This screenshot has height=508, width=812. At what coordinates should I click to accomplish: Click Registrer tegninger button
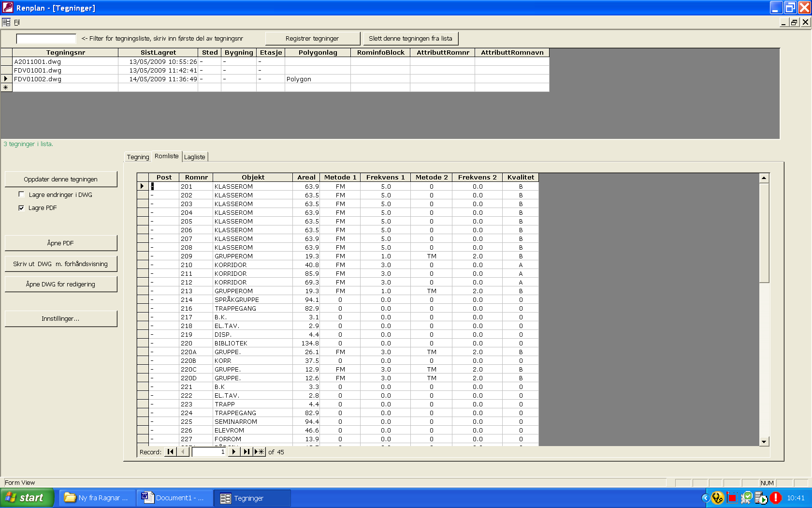pyautogui.click(x=312, y=39)
